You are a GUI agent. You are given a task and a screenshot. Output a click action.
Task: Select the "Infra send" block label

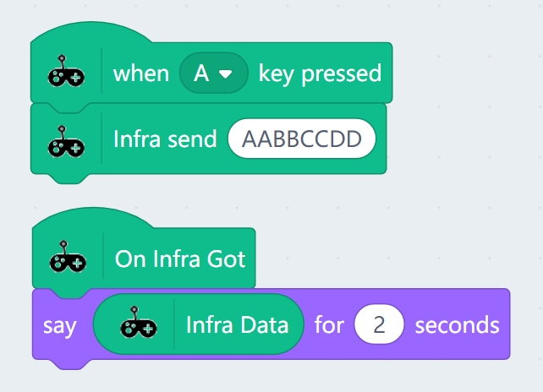164,139
